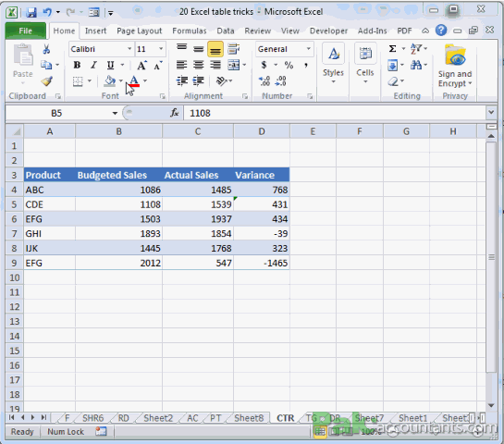Switch to the Sheet2 worksheet tab
This screenshot has height=444, width=504.
(x=158, y=418)
